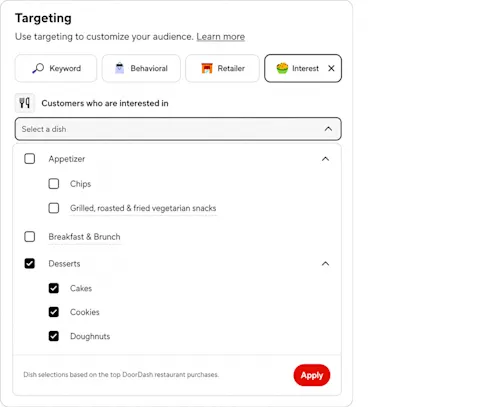Click the magnifying glass Keyword icon
The image size is (480, 407).
38,68
